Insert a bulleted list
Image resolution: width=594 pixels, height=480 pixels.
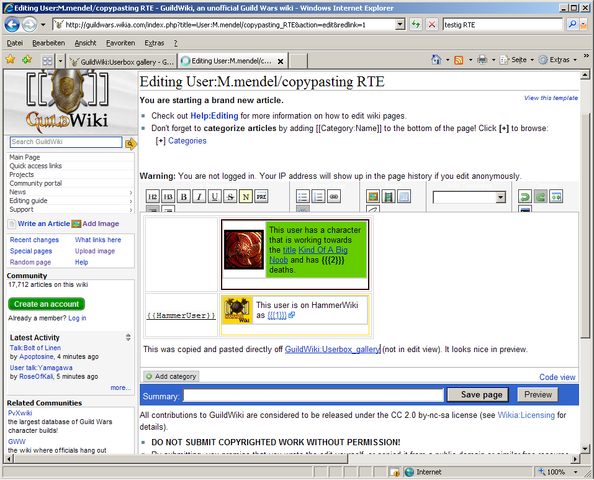(x=303, y=197)
